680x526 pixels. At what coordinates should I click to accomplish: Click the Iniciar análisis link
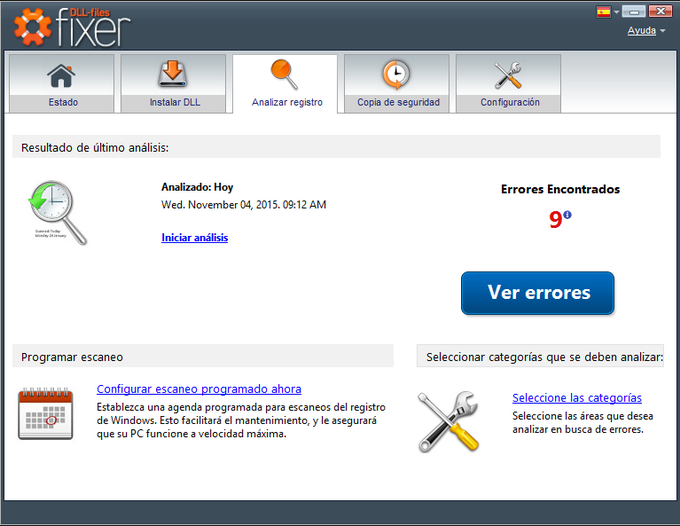point(195,238)
